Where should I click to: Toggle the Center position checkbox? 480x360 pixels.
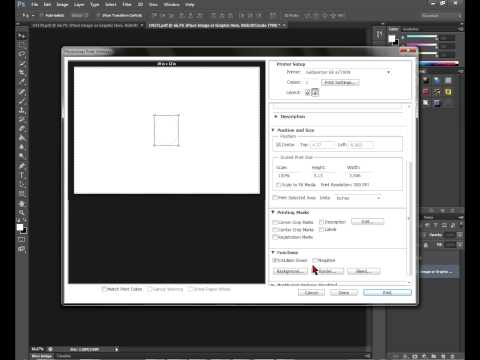278,145
